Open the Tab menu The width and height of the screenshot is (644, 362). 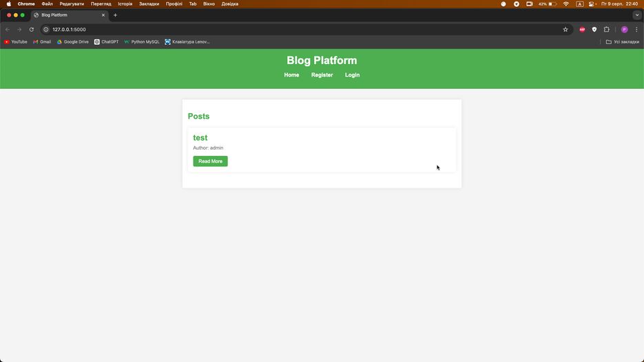point(193,3)
